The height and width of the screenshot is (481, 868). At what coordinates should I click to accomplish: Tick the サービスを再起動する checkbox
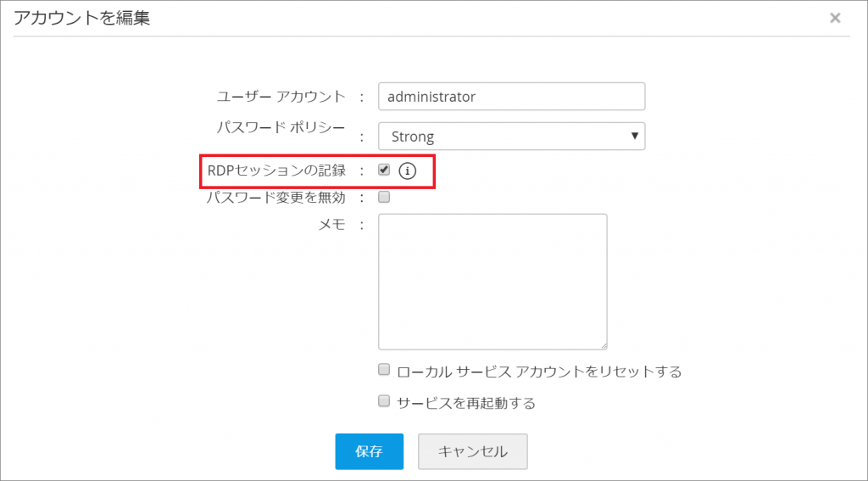tap(384, 401)
